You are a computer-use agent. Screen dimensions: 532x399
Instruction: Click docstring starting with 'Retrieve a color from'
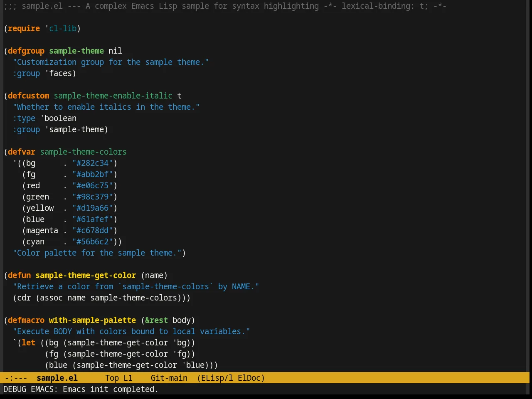tap(136, 286)
